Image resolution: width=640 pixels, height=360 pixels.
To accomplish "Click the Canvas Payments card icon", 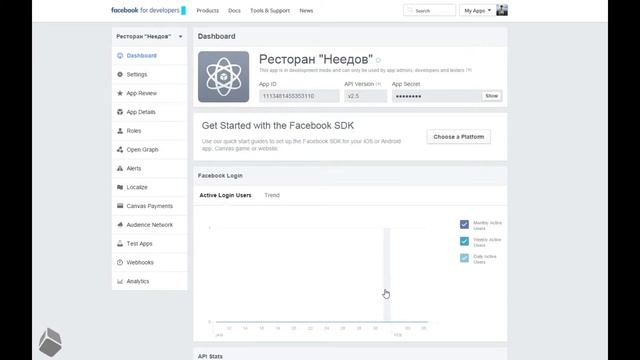I will point(120,206).
